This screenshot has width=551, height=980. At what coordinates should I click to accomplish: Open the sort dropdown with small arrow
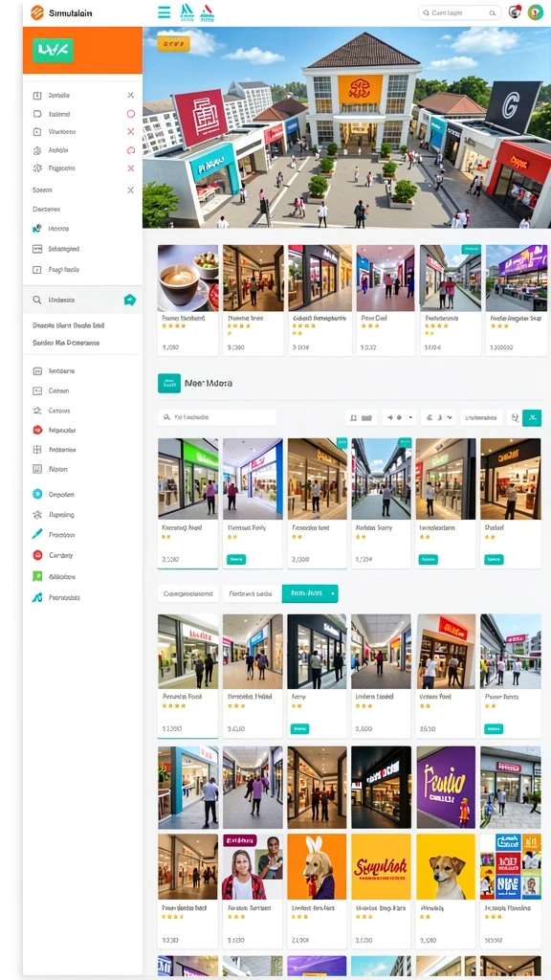[x=399, y=417]
